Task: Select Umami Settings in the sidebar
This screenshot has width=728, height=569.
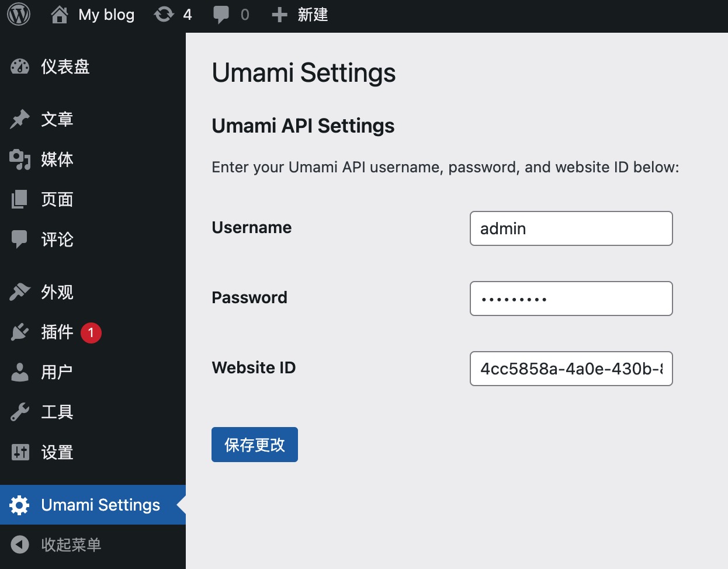Action: point(93,505)
